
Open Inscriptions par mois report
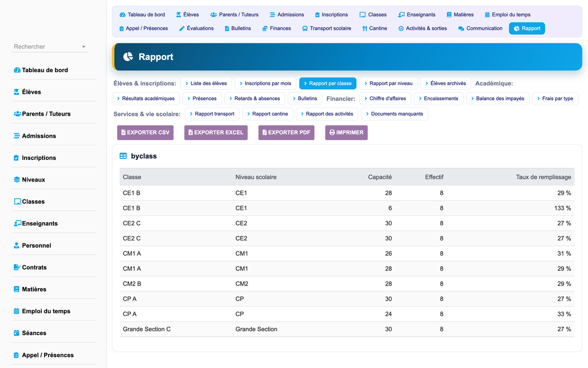(x=265, y=83)
